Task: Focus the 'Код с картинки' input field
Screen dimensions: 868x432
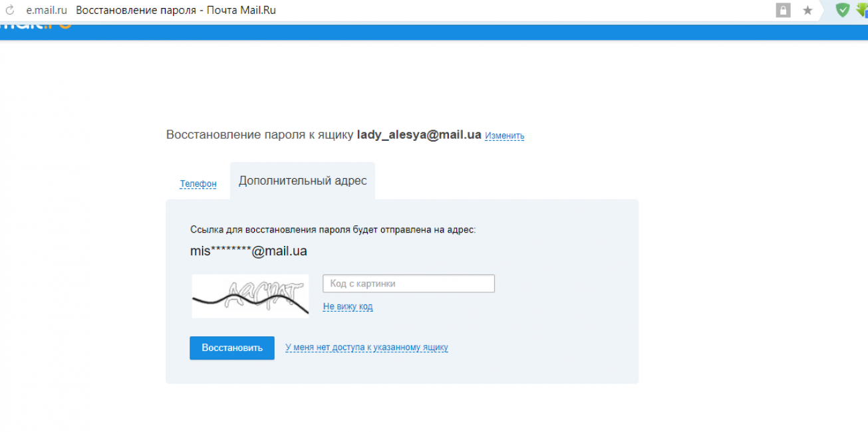Action: [x=408, y=284]
